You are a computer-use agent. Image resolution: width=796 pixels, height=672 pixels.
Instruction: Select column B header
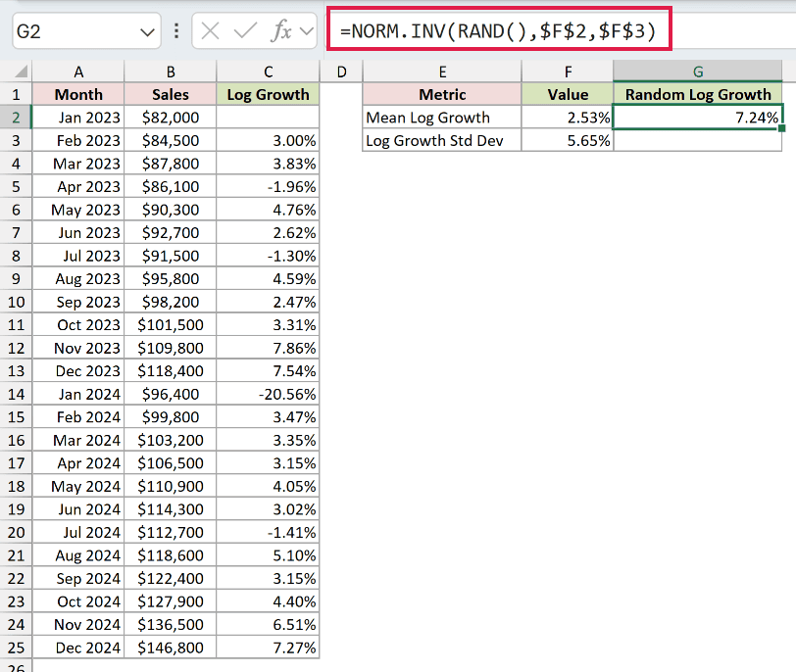pos(171,72)
